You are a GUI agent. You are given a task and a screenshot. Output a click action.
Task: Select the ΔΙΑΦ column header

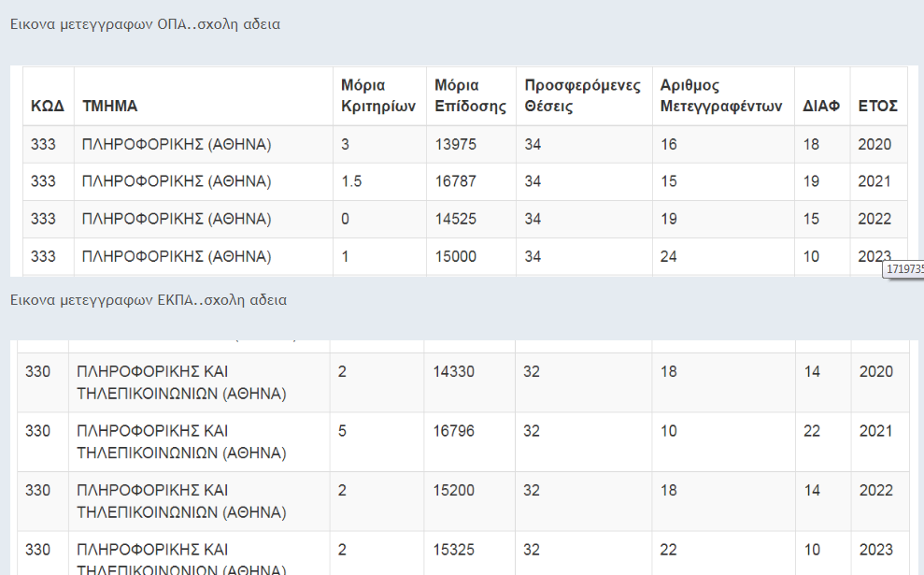821,106
